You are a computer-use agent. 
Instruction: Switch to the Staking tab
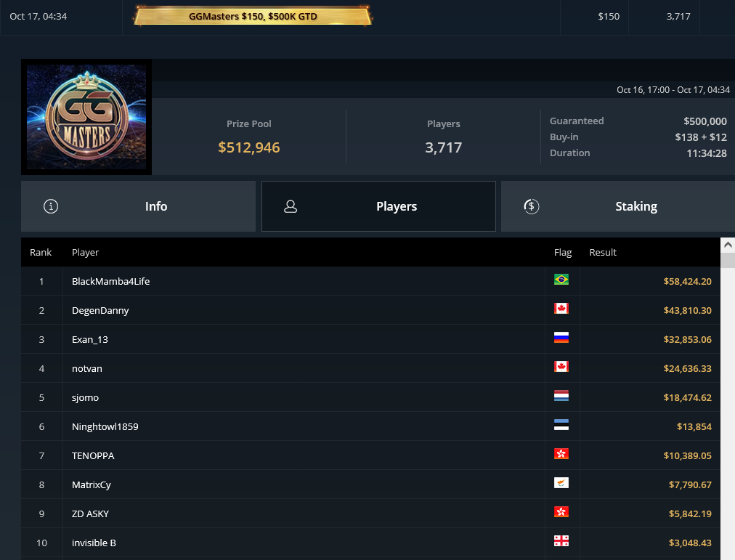pyautogui.click(x=618, y=206)
